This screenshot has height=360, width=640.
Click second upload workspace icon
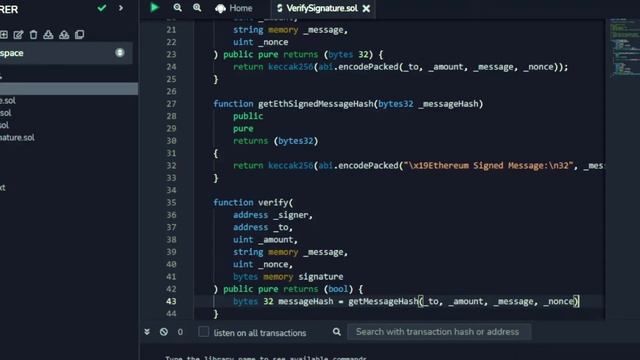point(64,35)
